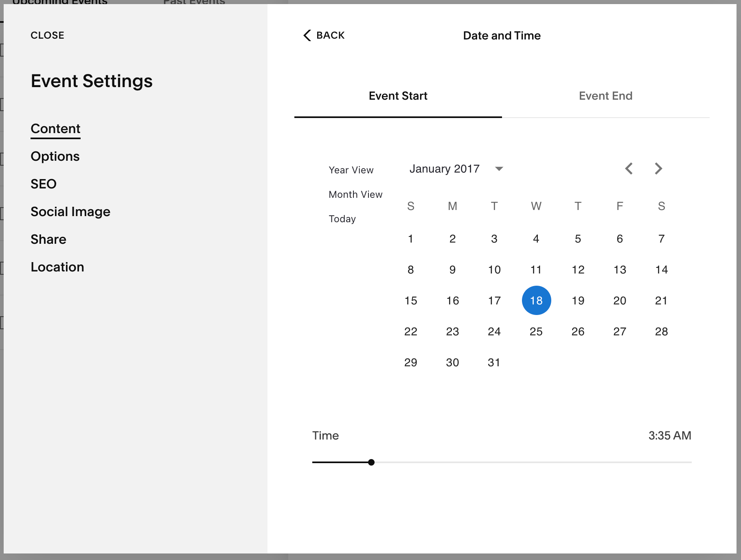The width and height of the screenshot is (741, 560).
Task: Open the Location settings section
Action: (57, 267)
